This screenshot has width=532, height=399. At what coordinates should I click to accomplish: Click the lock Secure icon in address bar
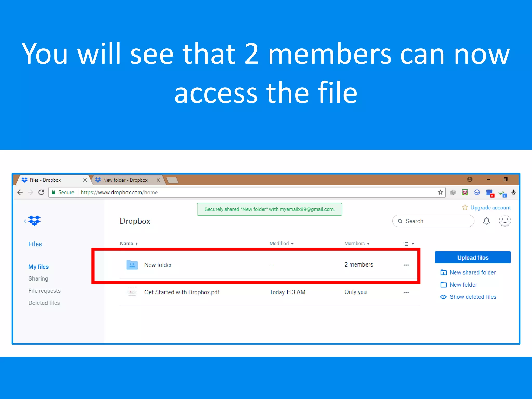[54, 192]
